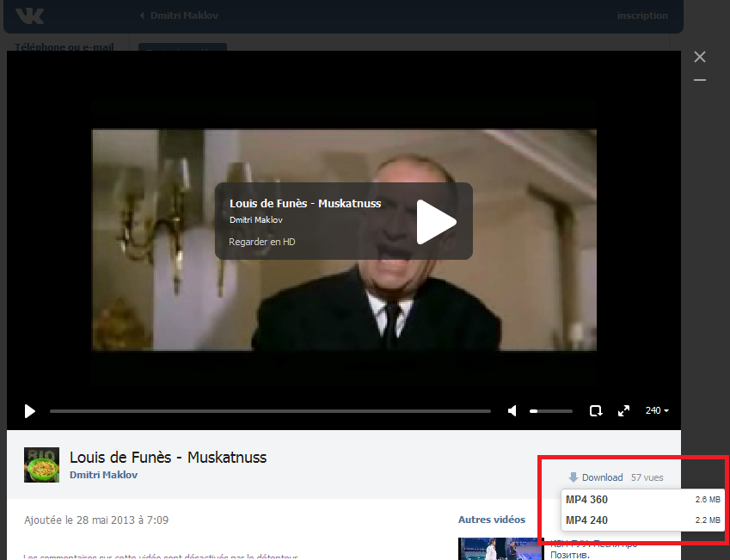Click the Download button
Screen dimensions: 730x560
click(x=596, y=477)
